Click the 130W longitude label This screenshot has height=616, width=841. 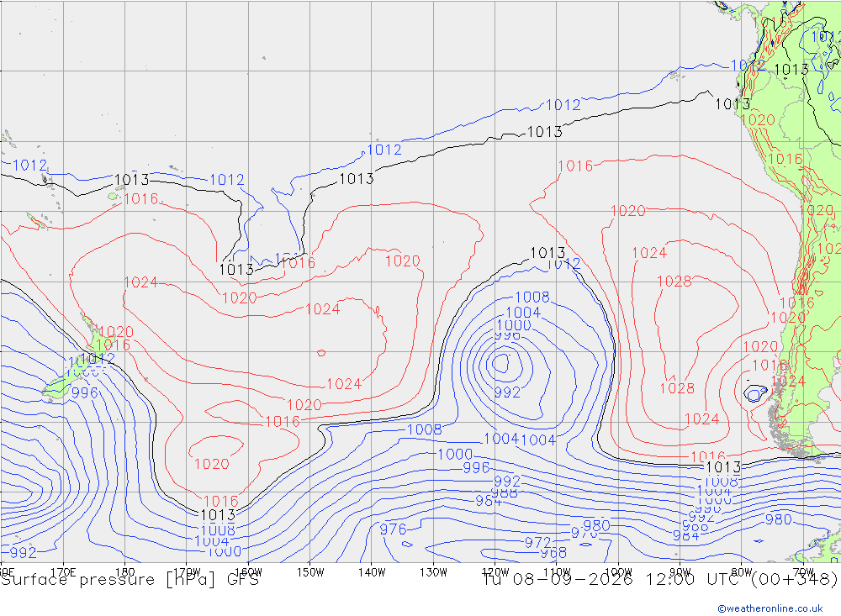point(433,572)
